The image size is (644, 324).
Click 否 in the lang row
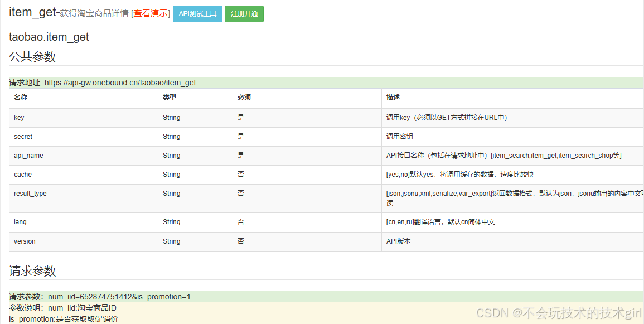pyautogui.click(x=241, y=222)
